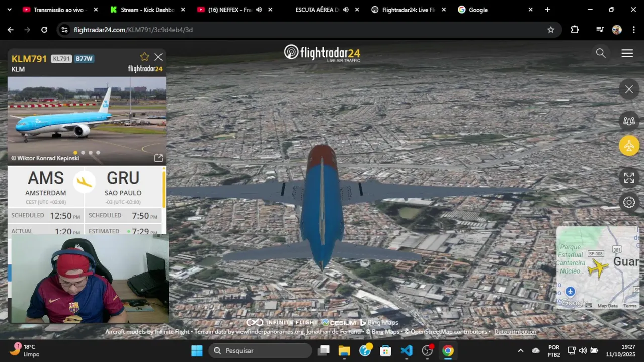Select fourth photo carousel dot
The width and height of the screenshot is (644, 362).
click(x=98, y=153)
